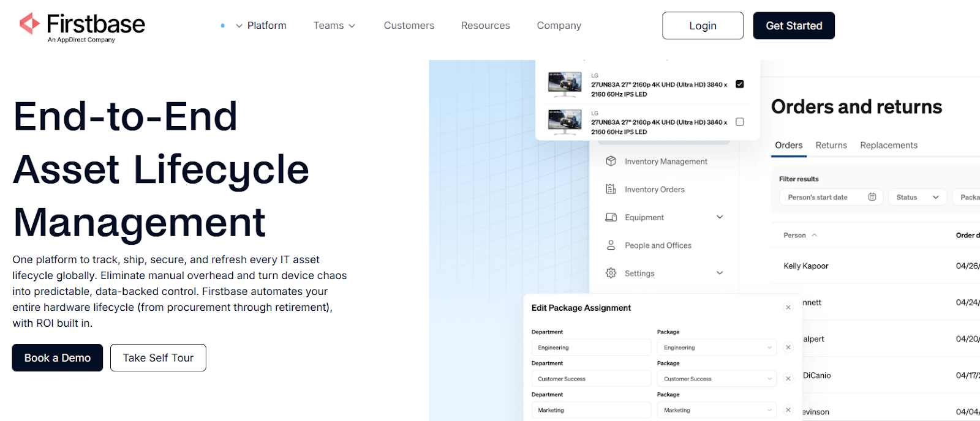Viewport: 980px width, 421px height.
Task: Switch to the Replacements tab
Action: [x=889, y=145]
